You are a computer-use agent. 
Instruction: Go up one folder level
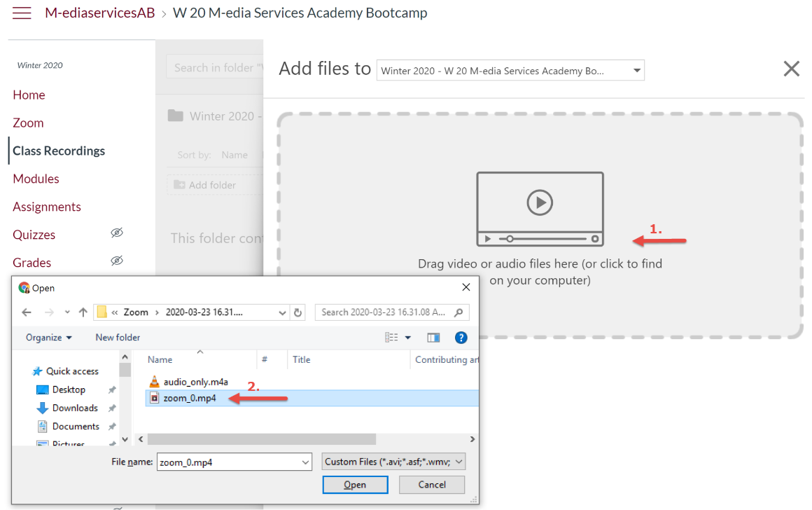coord(83,312)
